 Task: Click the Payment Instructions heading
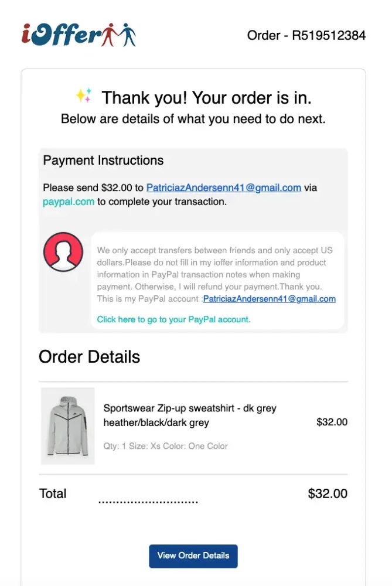[104, 161]
